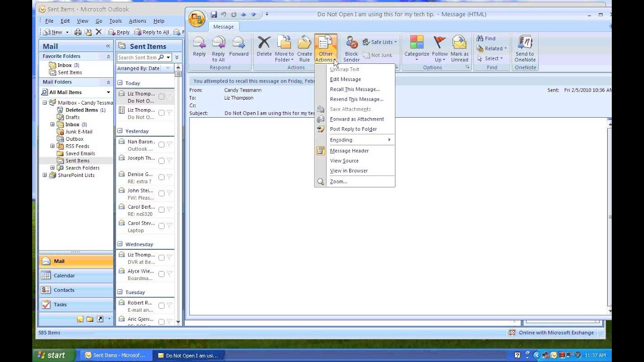Click the Find binoculars button

click(x=486, y=38)
